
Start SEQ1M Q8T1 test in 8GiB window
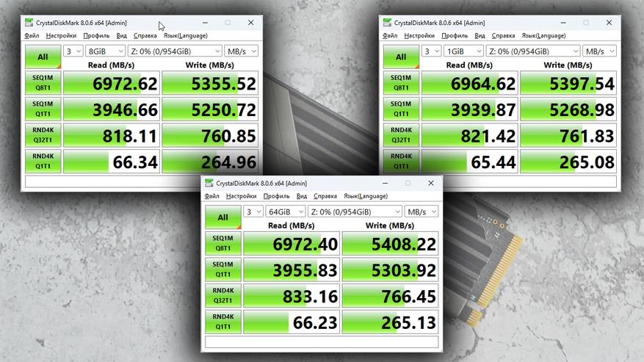click(43, 82)
